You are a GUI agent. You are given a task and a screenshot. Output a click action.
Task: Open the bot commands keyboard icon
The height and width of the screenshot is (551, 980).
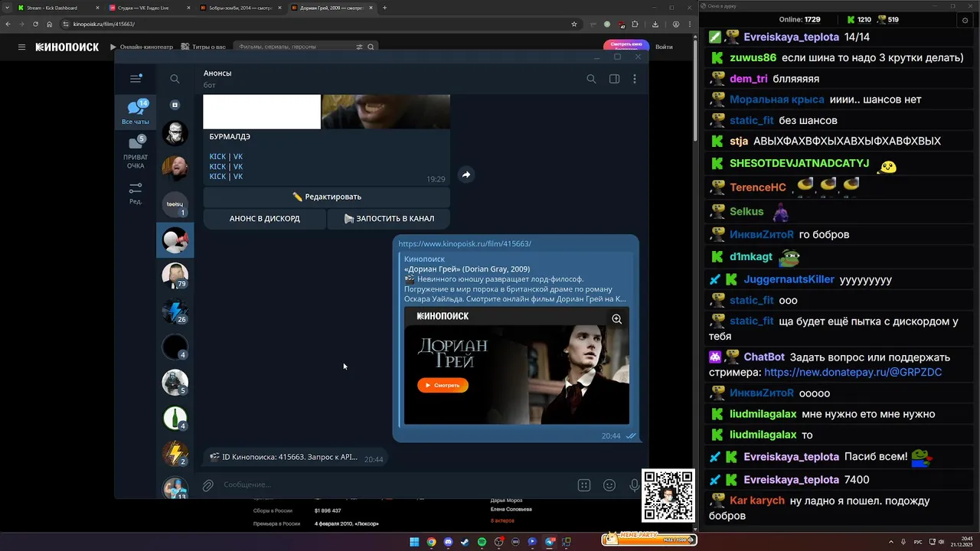click(584, 484)
